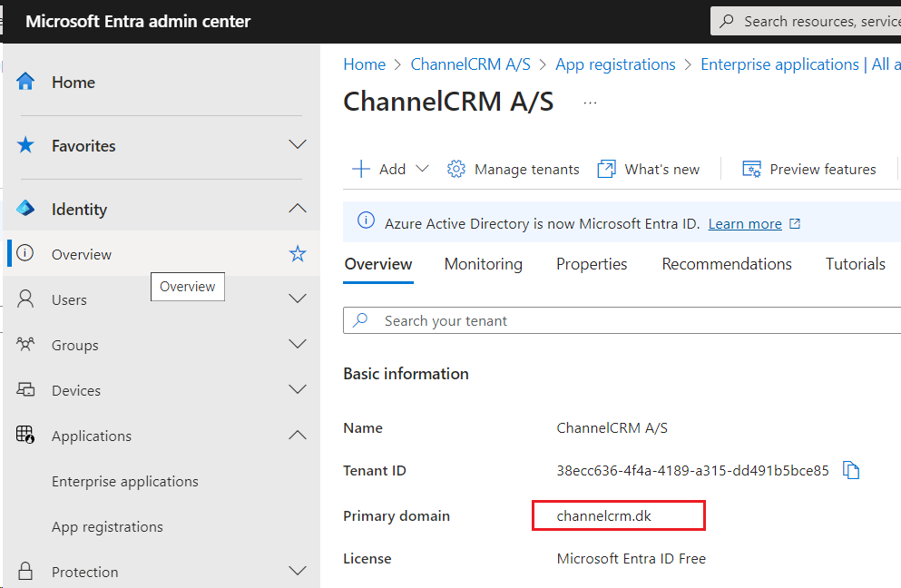901x588 pixels.
Task: Collapse the Applications submenu chevron
Action: [297, 436]
